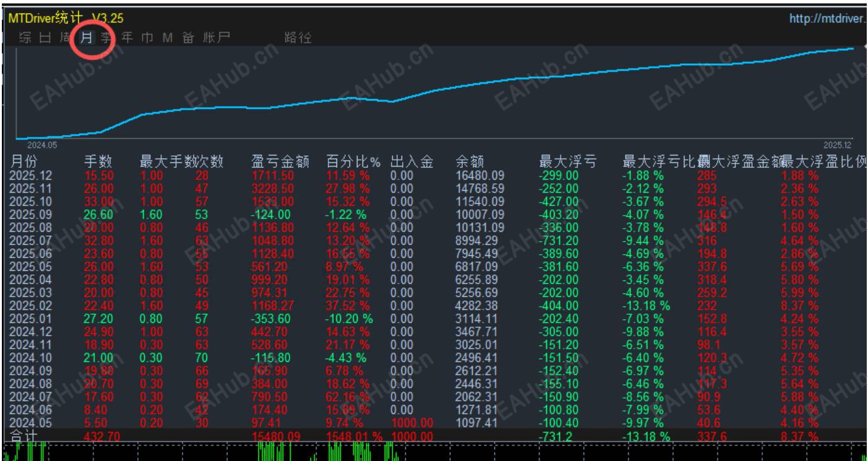868x461 pixels.
Task: Select the 币 currency tab
Action: pyautogui.click(x=147, y=38)
